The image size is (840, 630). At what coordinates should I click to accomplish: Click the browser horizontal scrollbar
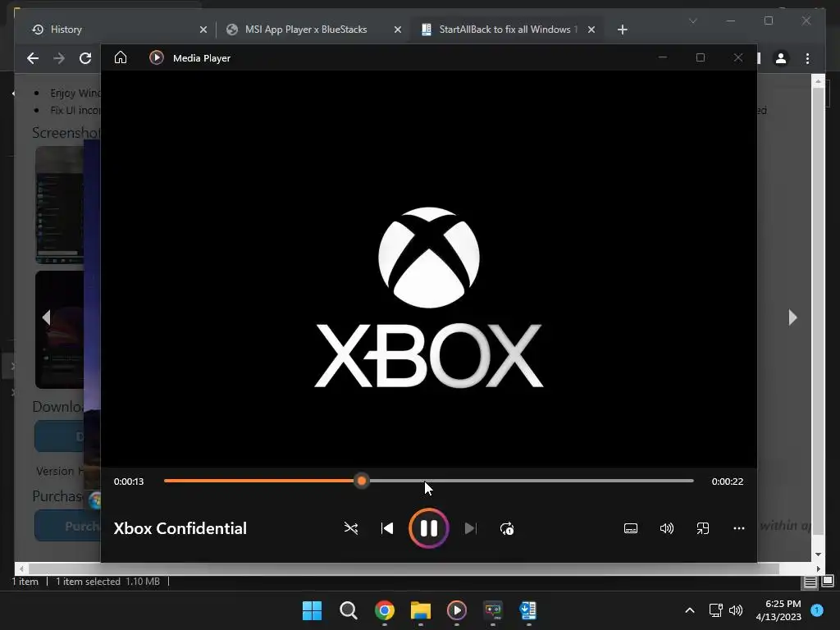click(x=403, y=568)
